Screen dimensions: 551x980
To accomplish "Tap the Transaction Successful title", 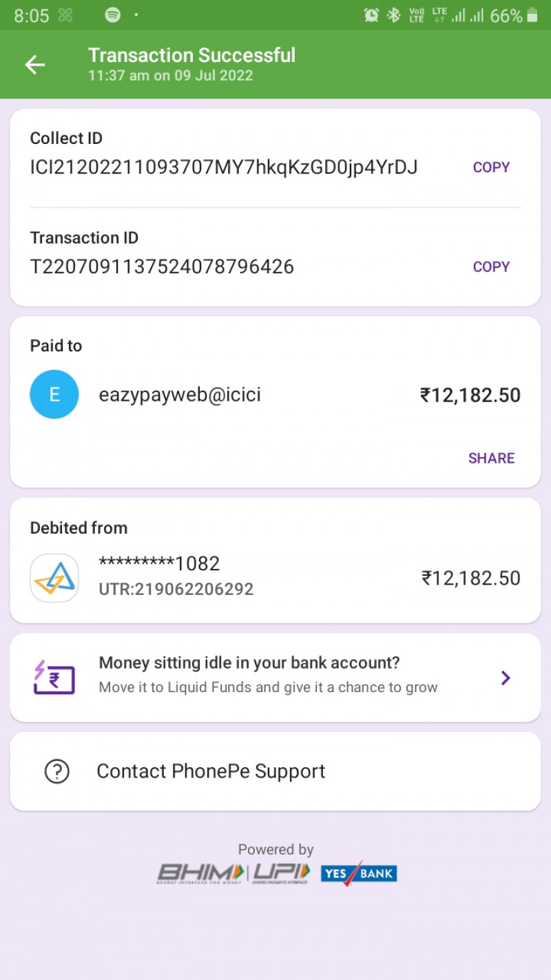I will click(191, 55).
